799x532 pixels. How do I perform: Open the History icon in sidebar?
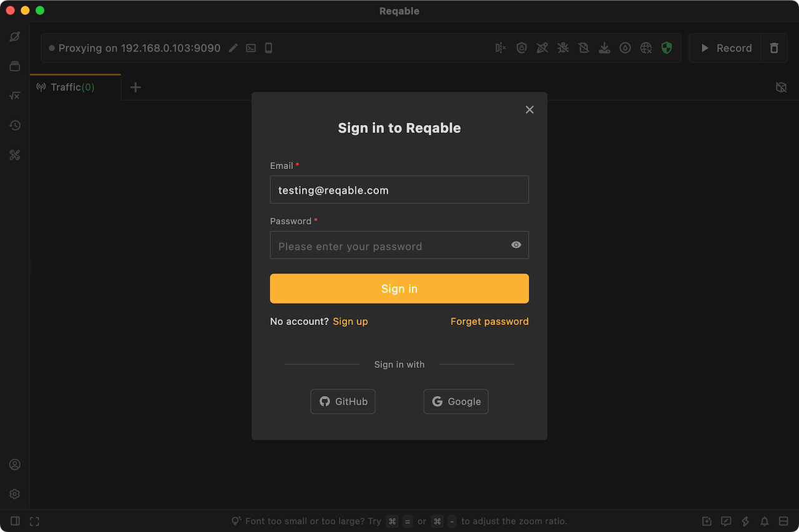pos(15,125)
